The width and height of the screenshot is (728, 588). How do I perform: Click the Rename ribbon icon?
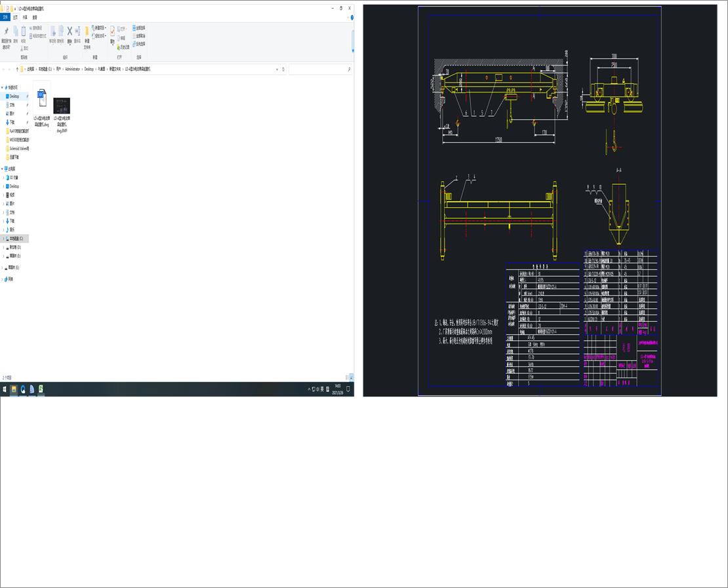point(77,31)
